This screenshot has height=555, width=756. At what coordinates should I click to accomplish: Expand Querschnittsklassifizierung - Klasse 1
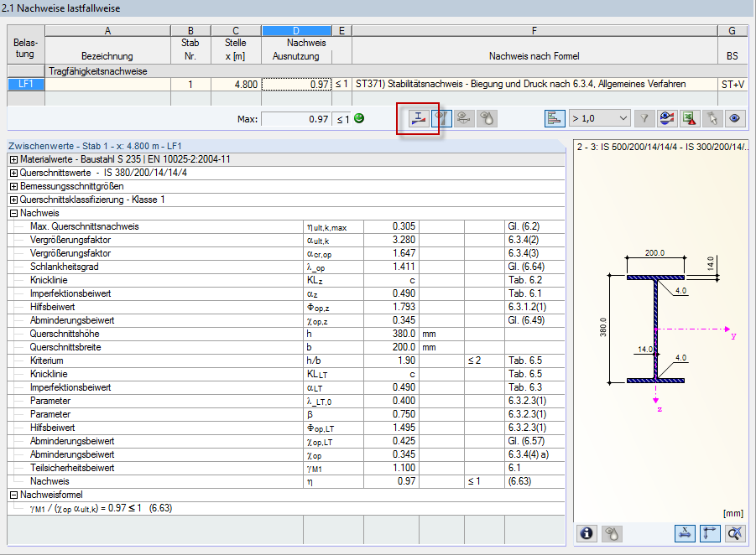click(13, 200)
